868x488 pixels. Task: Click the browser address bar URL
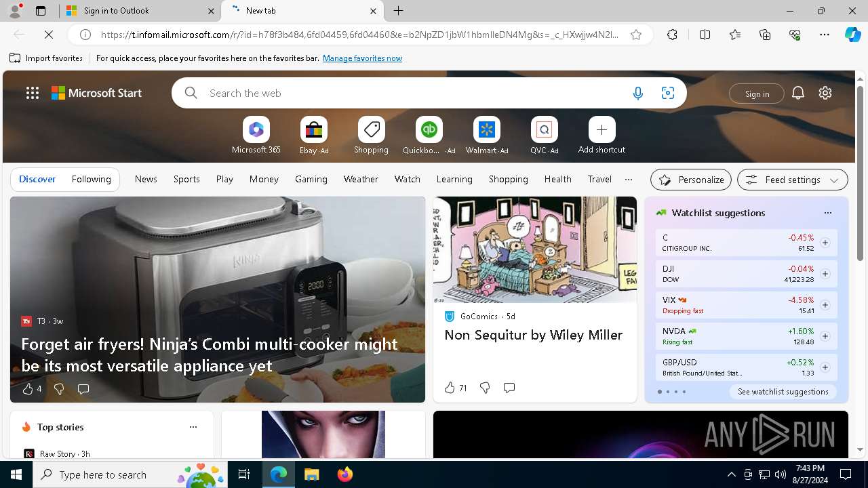tap(359, 35)
